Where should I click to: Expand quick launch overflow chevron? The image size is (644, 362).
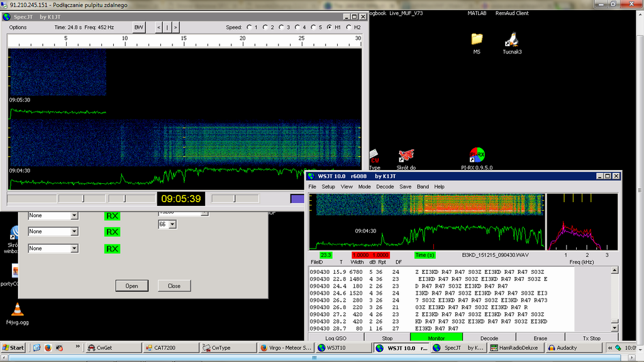(x=77, y=347)
